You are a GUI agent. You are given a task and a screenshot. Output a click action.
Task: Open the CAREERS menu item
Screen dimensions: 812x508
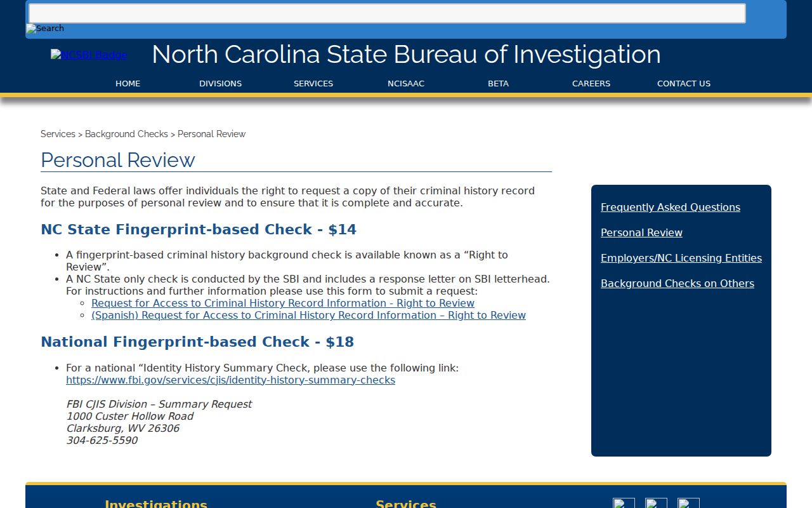pyautogui.click(x=591, y=83)
